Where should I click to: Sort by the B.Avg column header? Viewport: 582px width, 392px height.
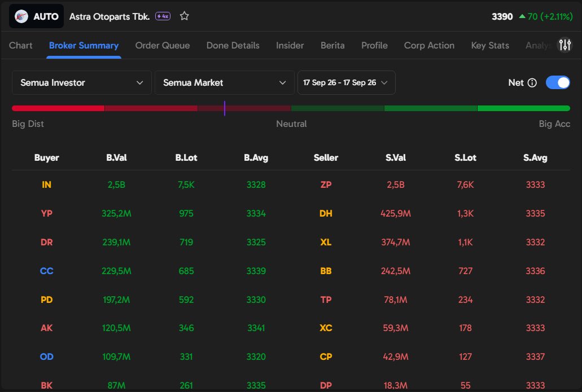click(x=256, y=157)
